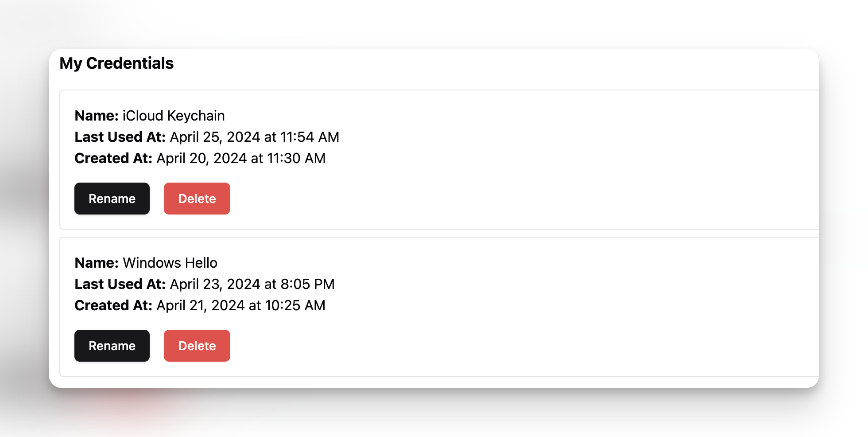Click the Last Used At date for Windows Hello

252,284
